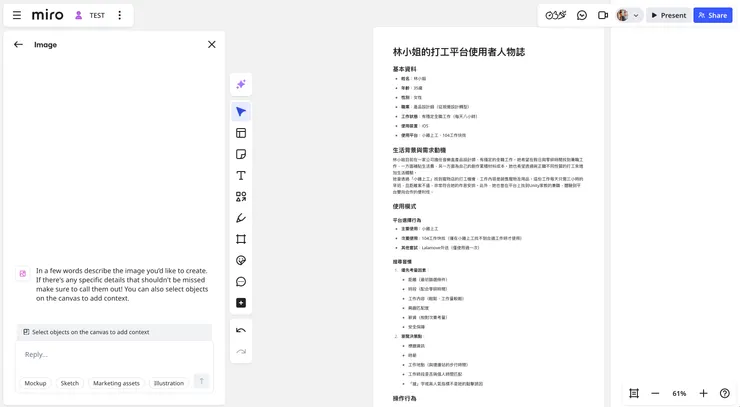Image resolution: width=740 pixels, height=407 pixels.
Task: Open Shapes and lines tool
Action: pyautogui.click(x=241, y=196)
